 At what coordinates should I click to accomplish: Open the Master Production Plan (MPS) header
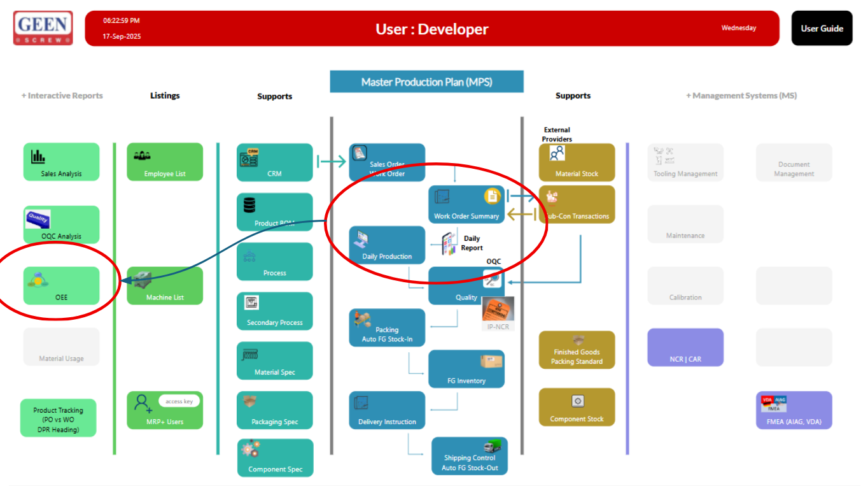426,82
